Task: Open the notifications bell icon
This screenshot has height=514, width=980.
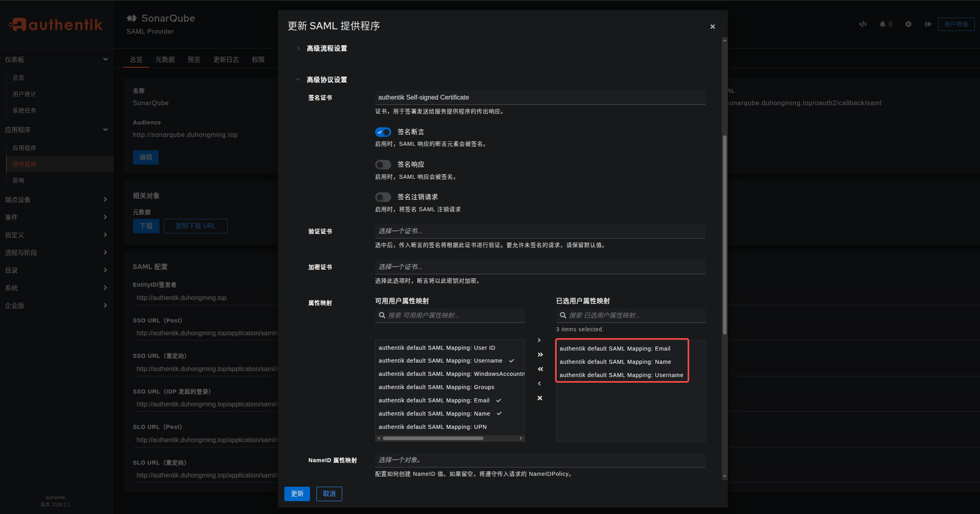Action: pyautogui.click(x=882, y=24)
